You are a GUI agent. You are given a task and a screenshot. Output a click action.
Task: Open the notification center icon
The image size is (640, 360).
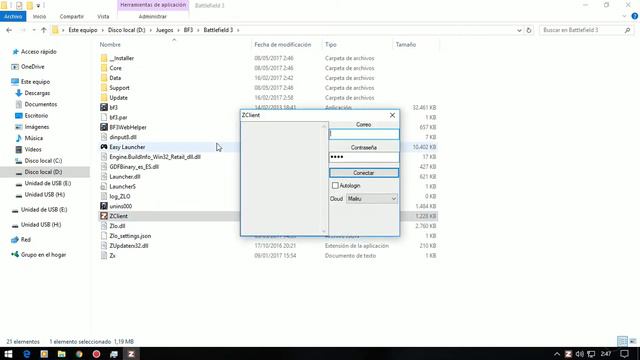click(624, 354)
